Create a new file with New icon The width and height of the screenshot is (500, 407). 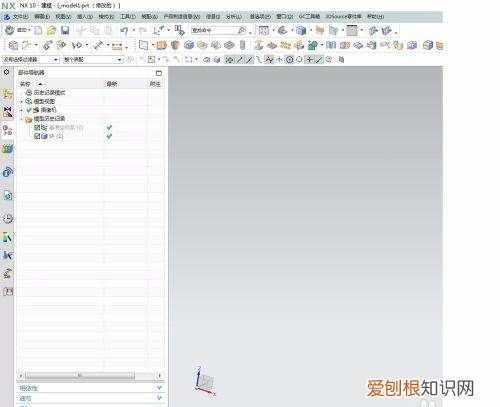[38, 31]
